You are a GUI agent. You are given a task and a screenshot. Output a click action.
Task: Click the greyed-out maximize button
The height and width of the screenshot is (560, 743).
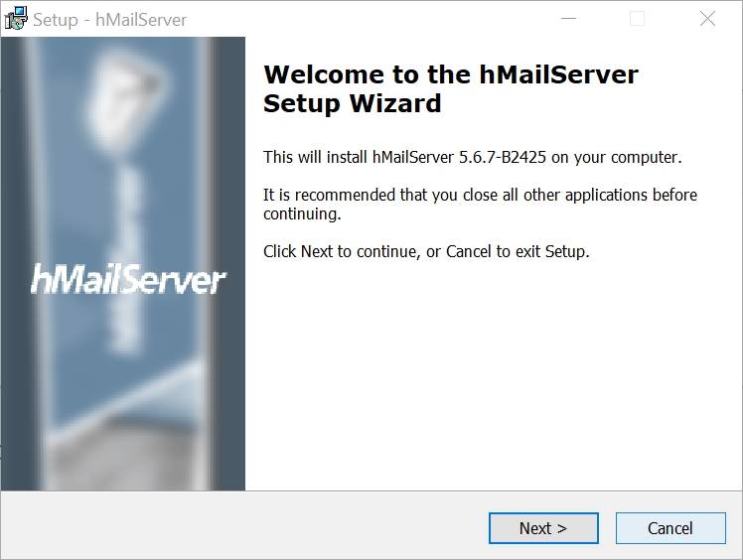click(637, 19)
